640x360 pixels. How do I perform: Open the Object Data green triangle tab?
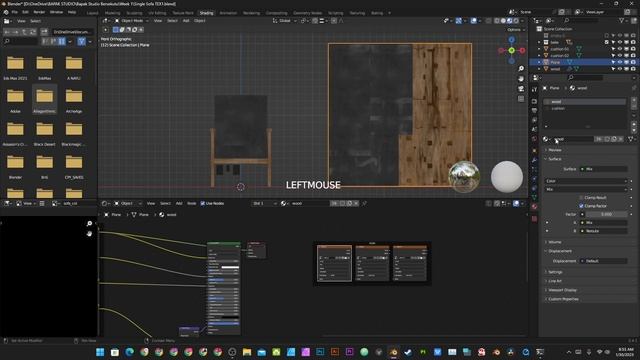[x=534, y=197]
